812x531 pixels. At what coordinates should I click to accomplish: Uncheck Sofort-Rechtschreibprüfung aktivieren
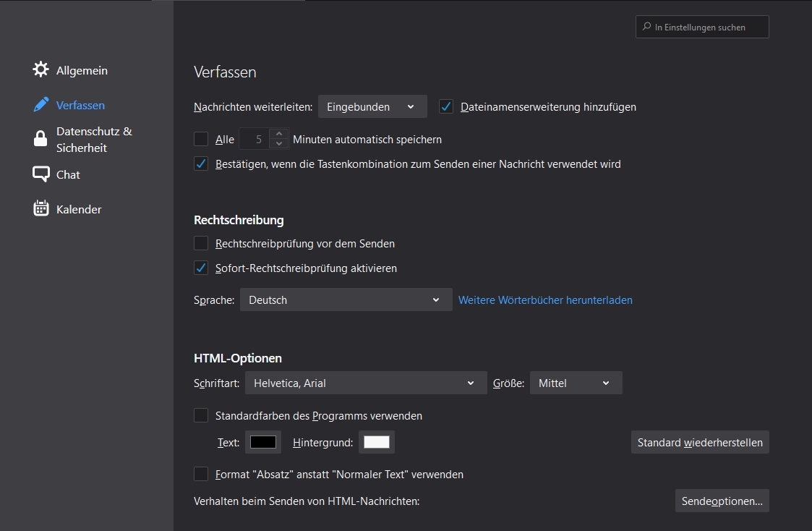201,268
